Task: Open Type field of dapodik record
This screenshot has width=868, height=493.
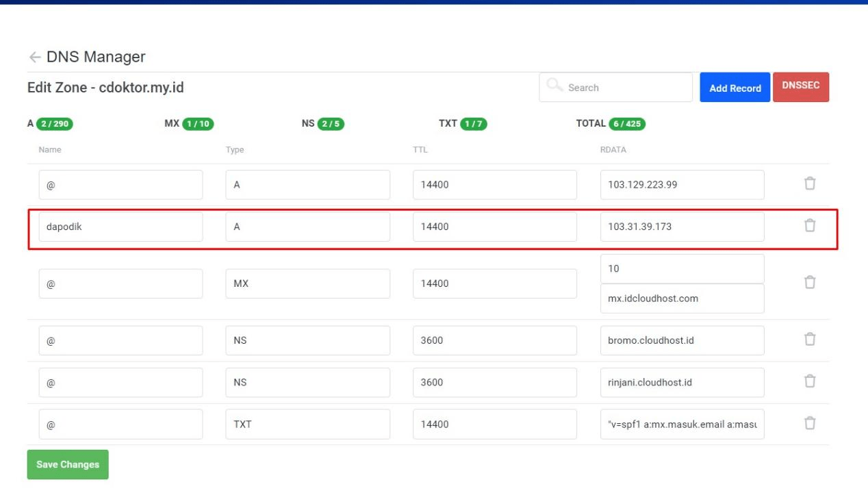Action: pos(307,227)
